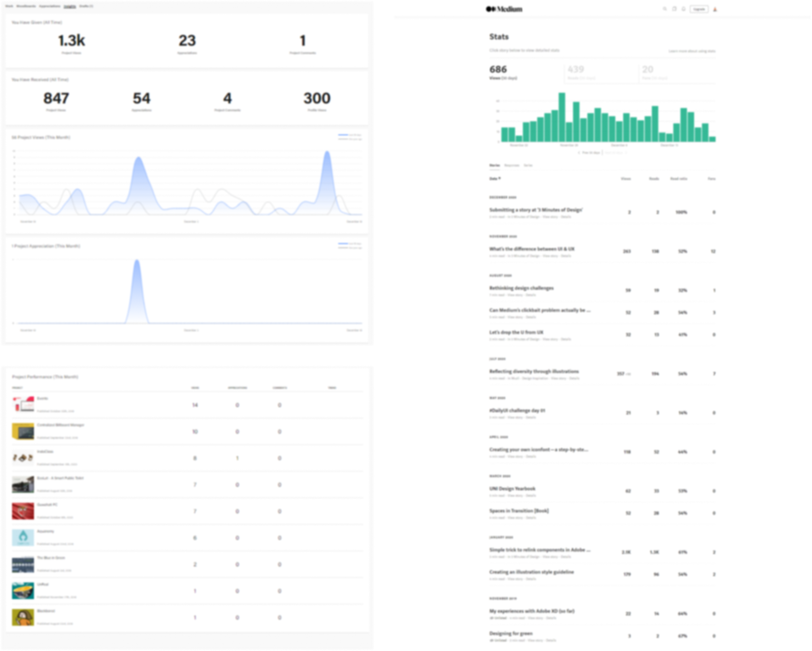Sort stories by the Views column
Viewport: 812px width, 651px height.
click(626, 179)
